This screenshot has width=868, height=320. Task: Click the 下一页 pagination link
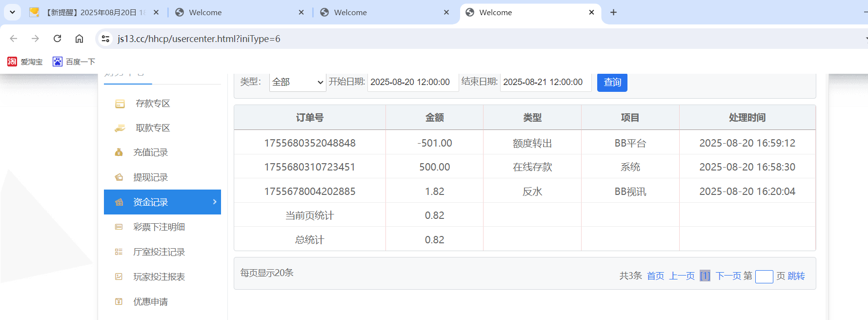coord(727,276)
